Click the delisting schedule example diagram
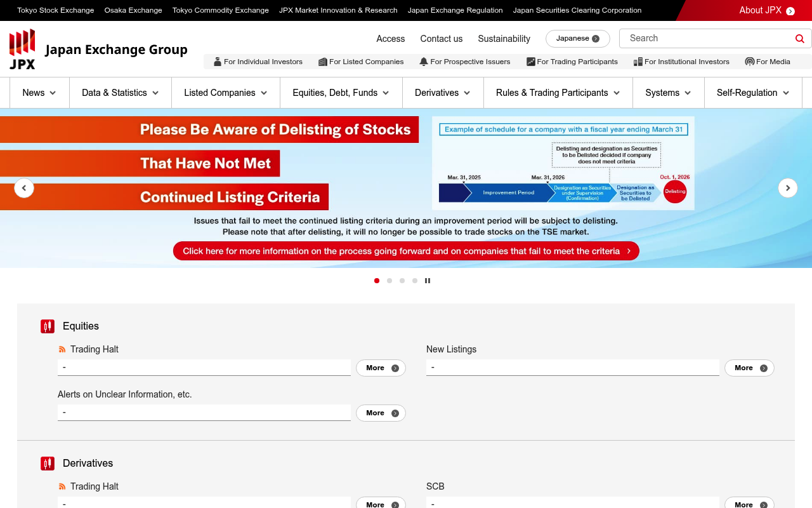 click(x=563, y=163)
